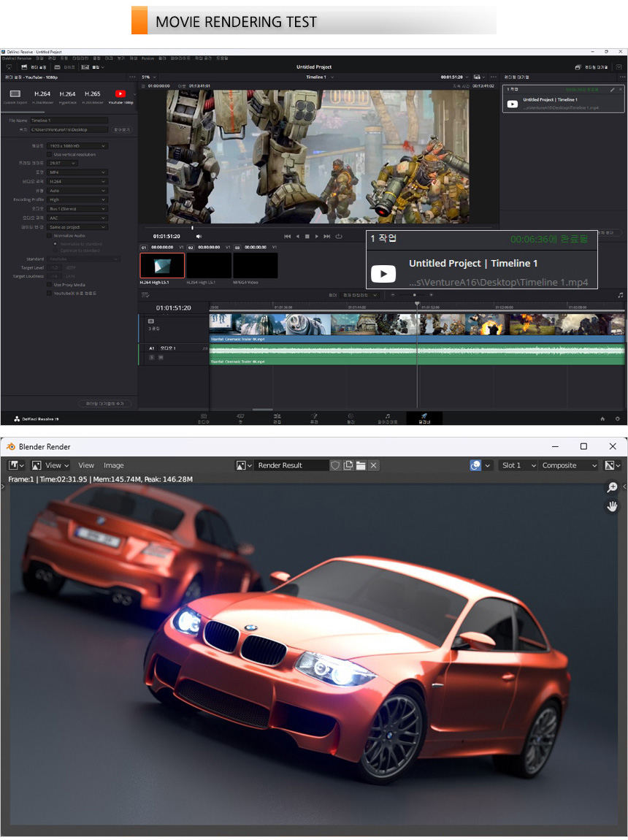The width and height of the screenshot is (628, 840).
Task: Open the folder icon beside Render Result
Action: click(361, 465)
